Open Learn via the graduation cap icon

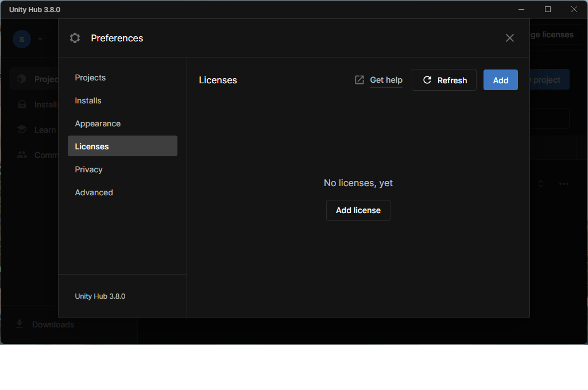pos(21,129)
